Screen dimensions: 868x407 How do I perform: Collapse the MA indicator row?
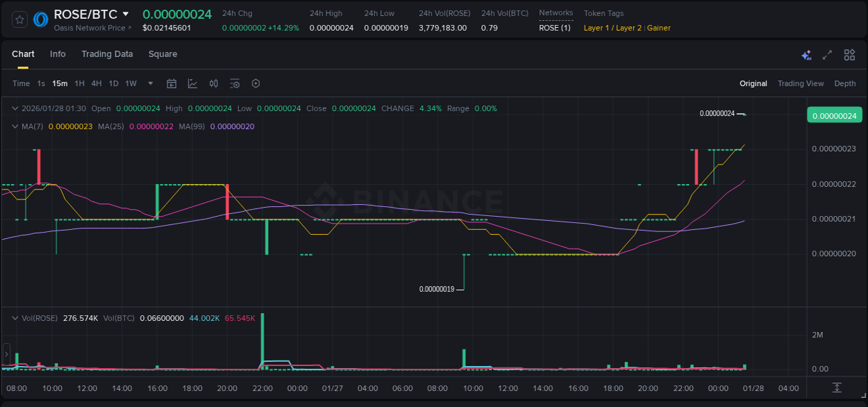(14, 127)
